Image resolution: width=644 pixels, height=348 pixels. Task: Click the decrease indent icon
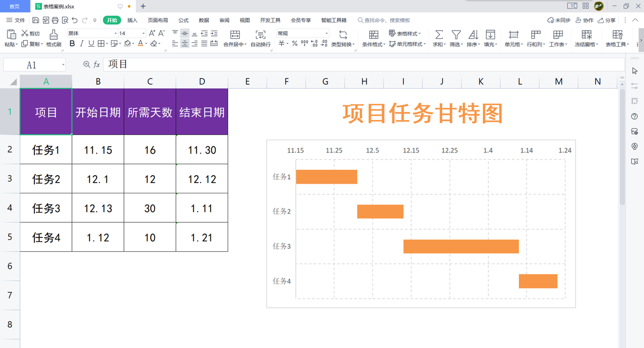(x=204, y=33)
